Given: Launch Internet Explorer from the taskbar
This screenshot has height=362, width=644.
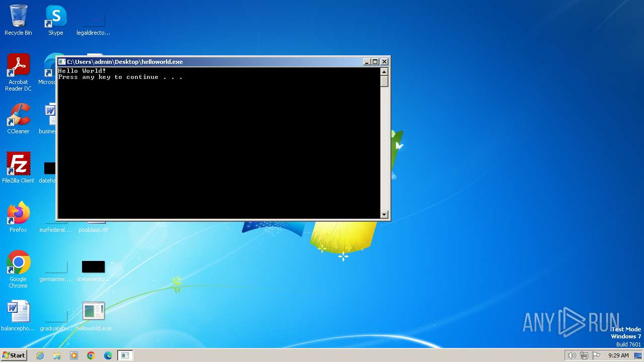Looking at the screenshot, I should [x=40, y=355].
